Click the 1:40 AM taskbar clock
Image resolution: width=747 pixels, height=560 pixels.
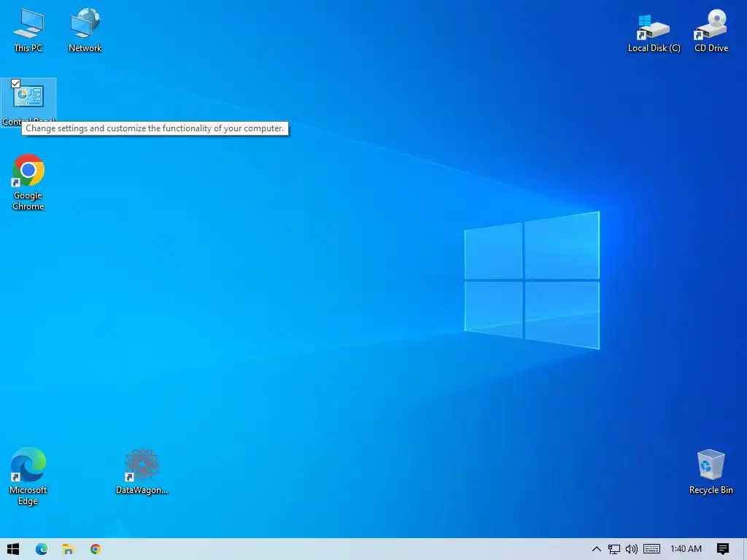point(686,549)
